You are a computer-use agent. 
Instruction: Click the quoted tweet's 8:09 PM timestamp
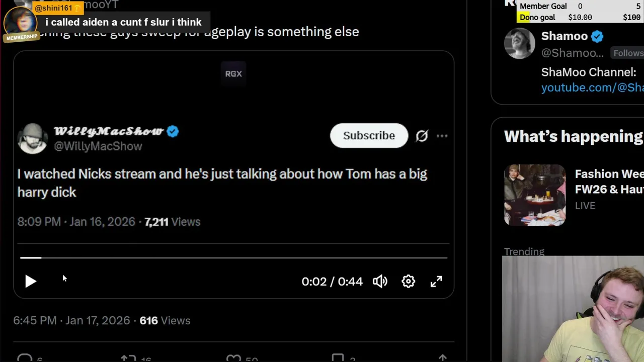click(x=76, y=222)
